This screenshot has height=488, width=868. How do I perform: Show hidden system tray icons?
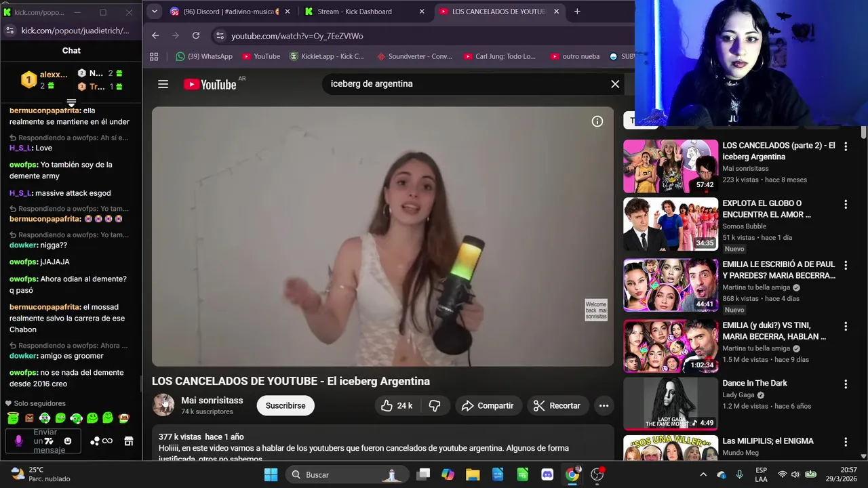(703, 474)
